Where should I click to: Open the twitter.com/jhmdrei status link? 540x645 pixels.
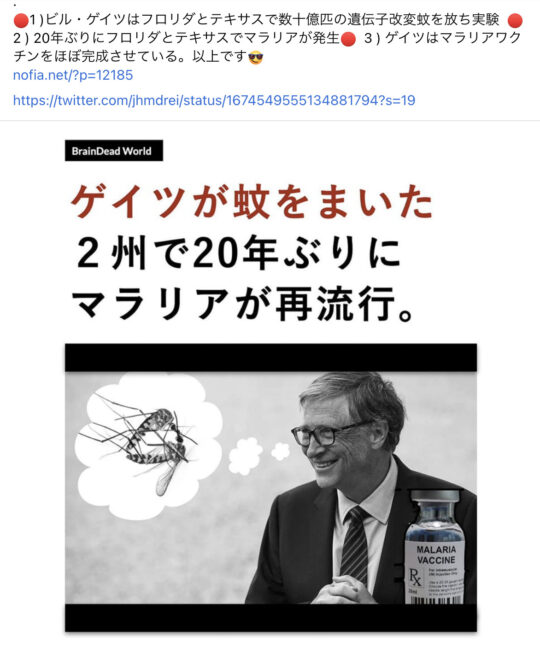click(214, 100)
